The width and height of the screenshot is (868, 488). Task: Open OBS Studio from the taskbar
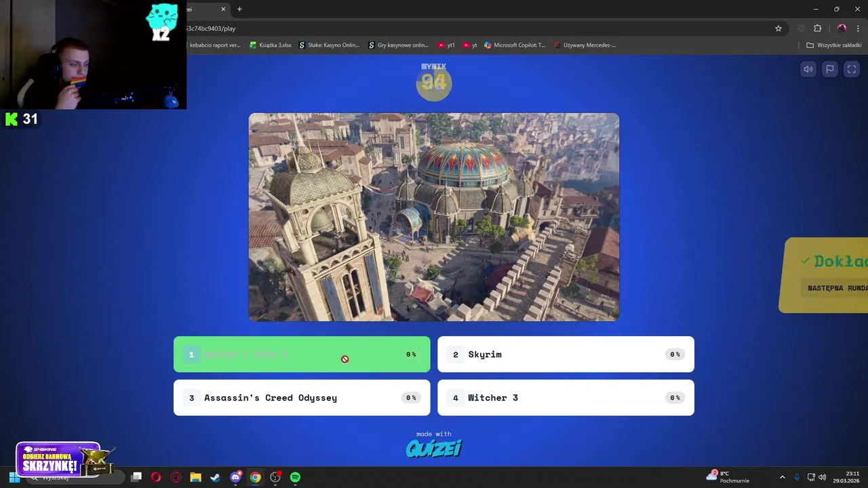(x=275, y=477)
